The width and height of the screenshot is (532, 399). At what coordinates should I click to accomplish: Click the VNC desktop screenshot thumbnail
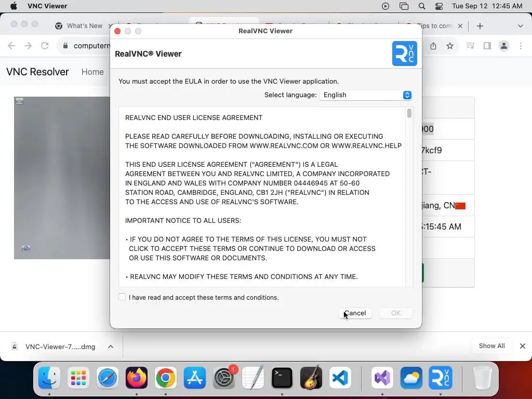coord(62,178)
